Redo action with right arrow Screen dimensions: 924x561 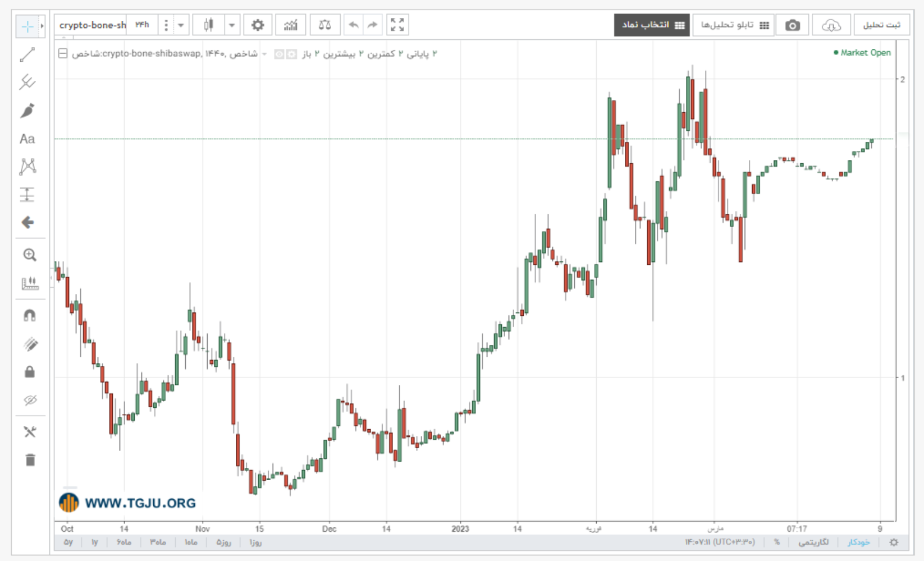pyautogui.click(x=372, y=25)
